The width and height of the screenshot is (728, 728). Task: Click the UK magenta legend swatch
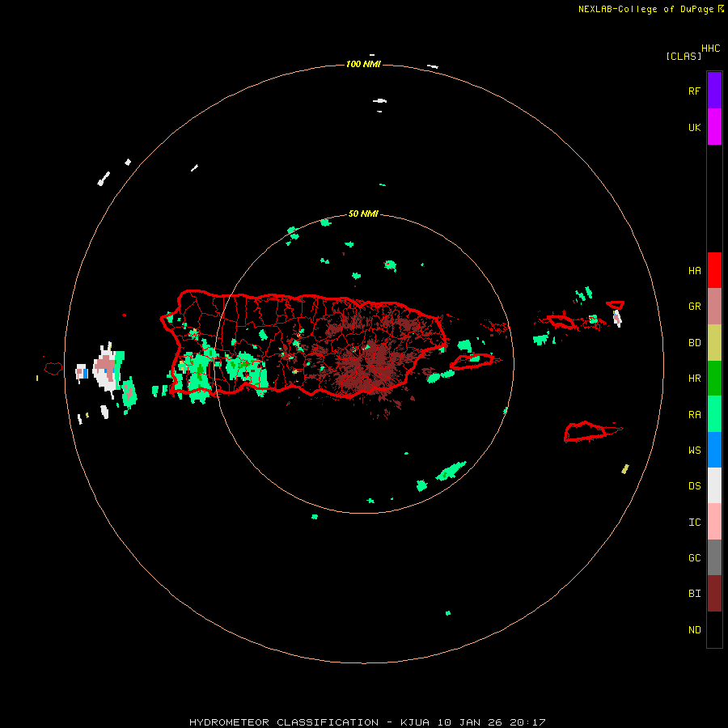coord(714,127)
